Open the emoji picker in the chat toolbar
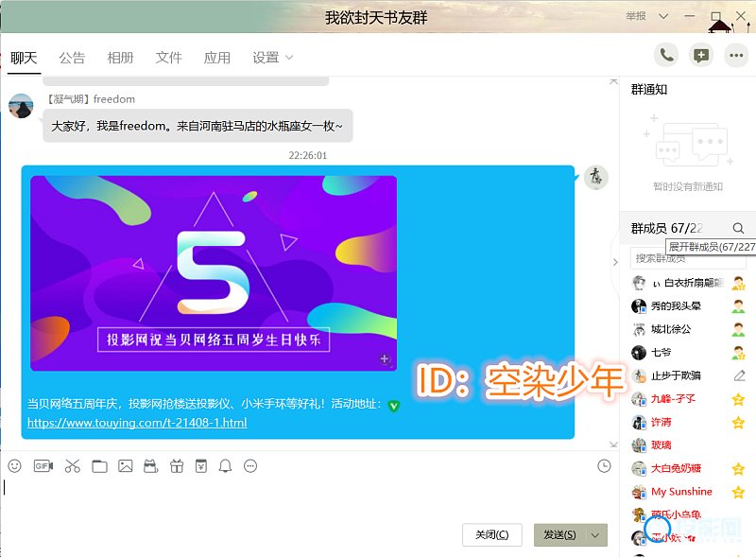The height and width of the screenshot is (558, 756). pyautogui.click(x=14, y=466)
